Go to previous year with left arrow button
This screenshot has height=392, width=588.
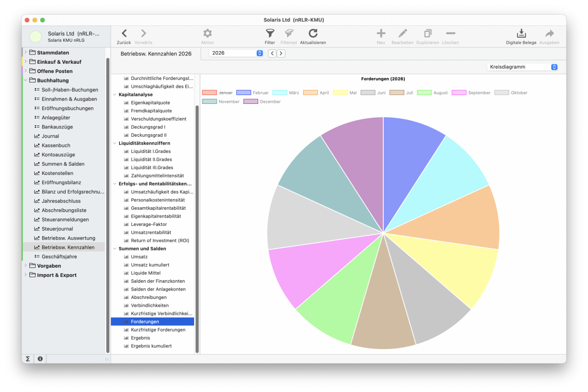[x=272, y=53]
